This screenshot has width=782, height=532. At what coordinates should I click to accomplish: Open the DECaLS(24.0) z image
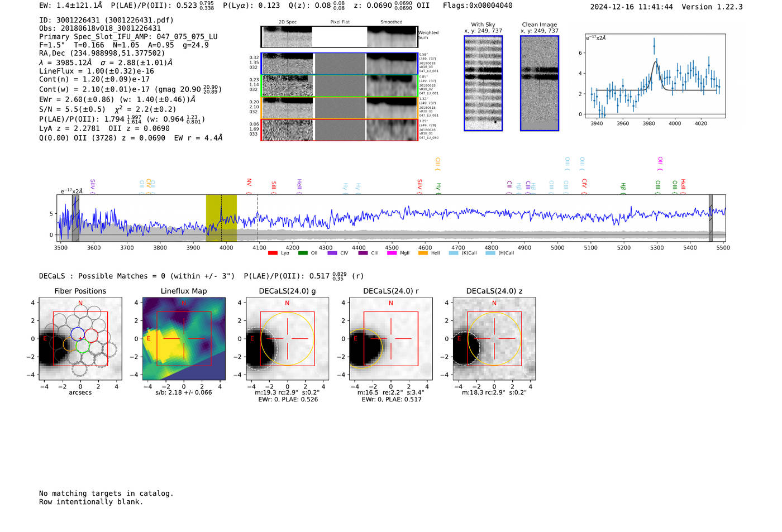pos(494,339)
